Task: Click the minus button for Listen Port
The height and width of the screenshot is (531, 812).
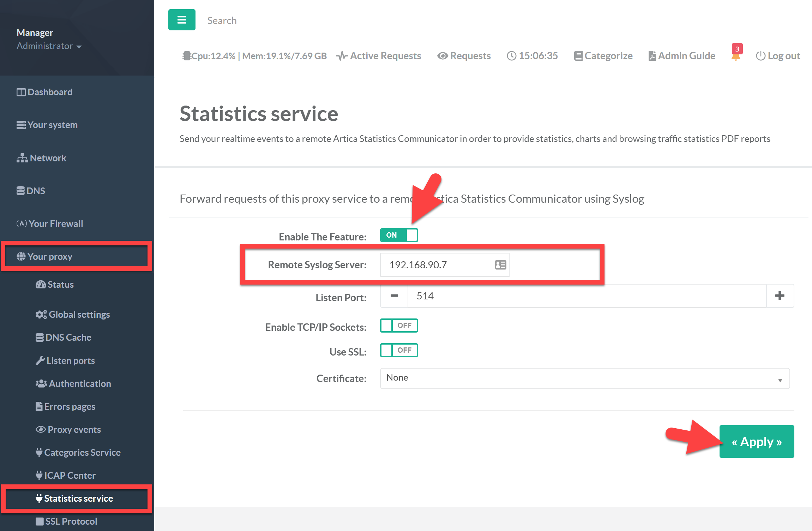Action: [394, 296]
